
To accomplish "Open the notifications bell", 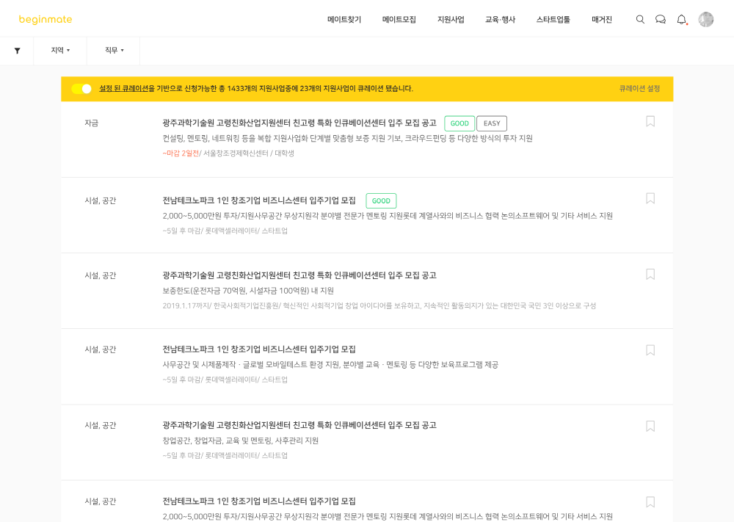I will tap(682, 19).
